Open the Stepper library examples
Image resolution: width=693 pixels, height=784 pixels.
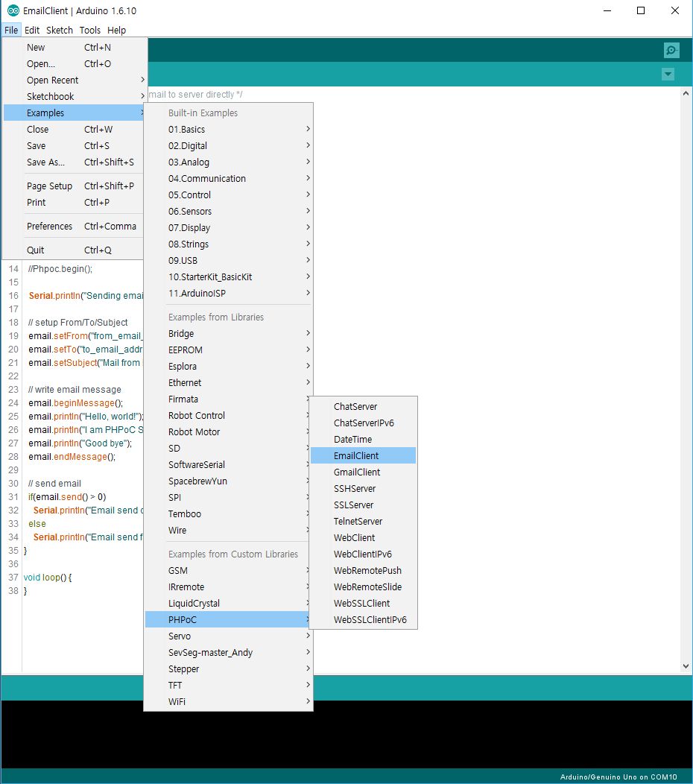[x=229, y=669]
